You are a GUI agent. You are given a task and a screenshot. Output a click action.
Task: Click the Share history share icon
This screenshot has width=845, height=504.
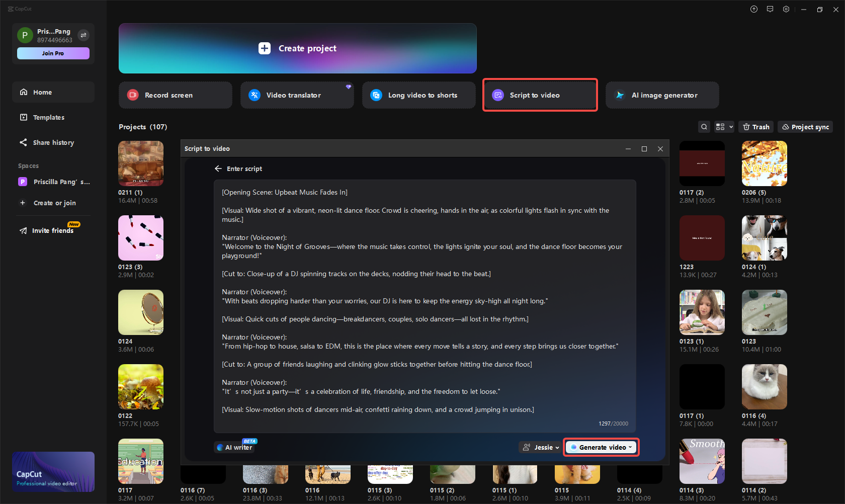point(24,142)
